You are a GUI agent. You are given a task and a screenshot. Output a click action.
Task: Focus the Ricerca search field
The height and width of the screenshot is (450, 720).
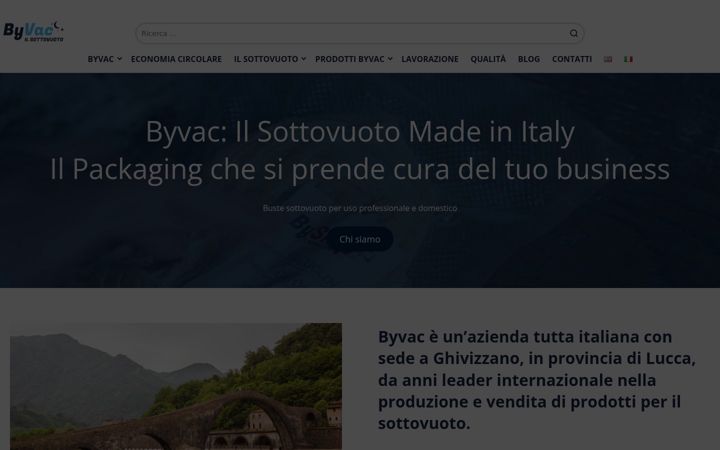click(351, 34)
